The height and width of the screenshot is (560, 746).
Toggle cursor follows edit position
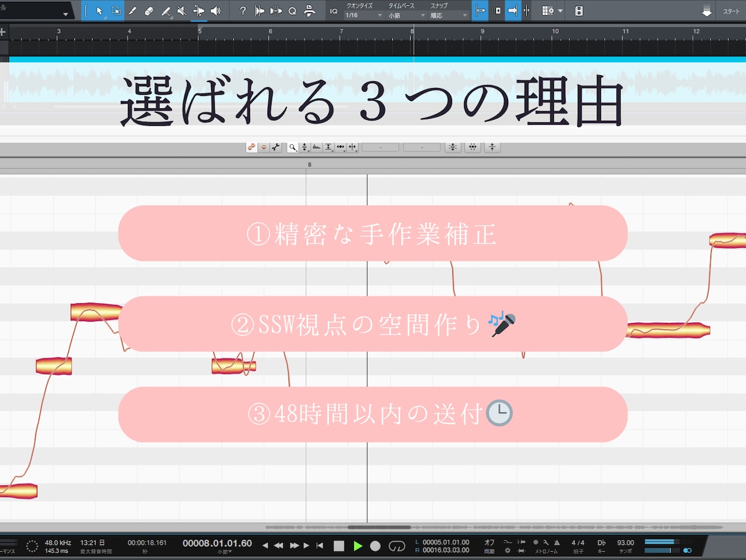(x=526, y=11)
